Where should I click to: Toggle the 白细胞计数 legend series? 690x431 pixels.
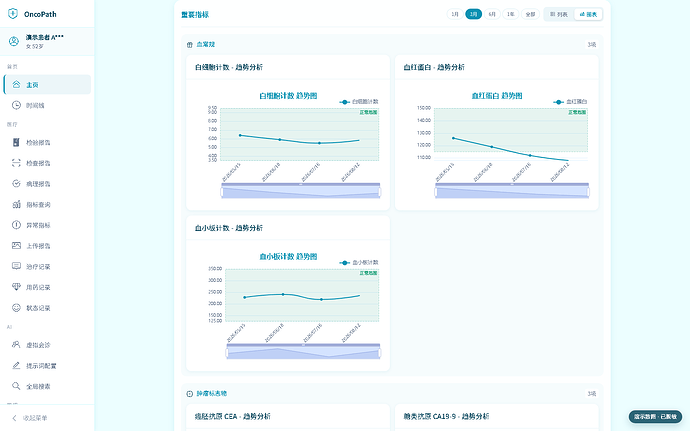pos(359,102)
